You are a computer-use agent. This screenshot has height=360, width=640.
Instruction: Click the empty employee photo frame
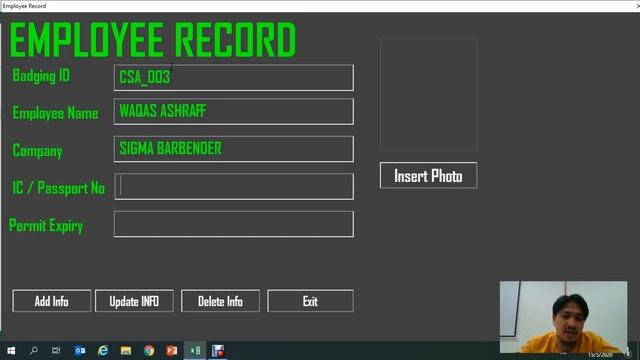pos(429,94)
